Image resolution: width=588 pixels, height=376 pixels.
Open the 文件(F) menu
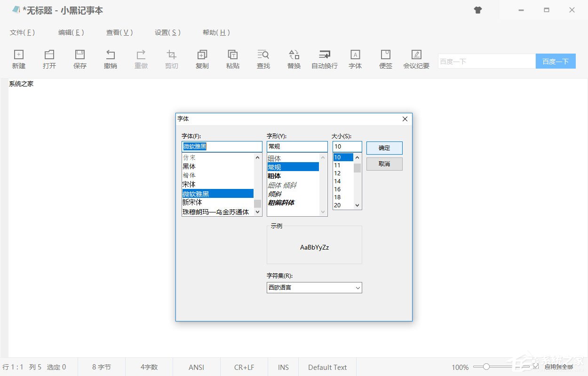[x=22, y=32]
